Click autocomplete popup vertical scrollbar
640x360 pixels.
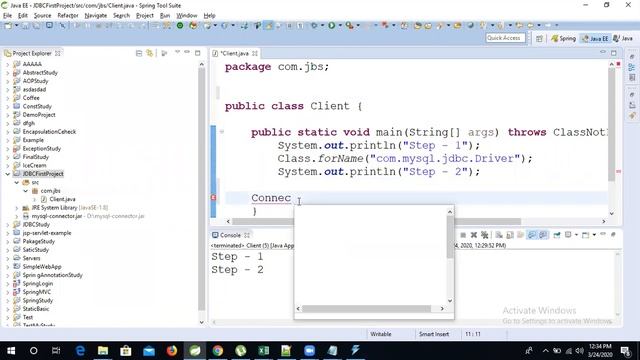(450, 237)
